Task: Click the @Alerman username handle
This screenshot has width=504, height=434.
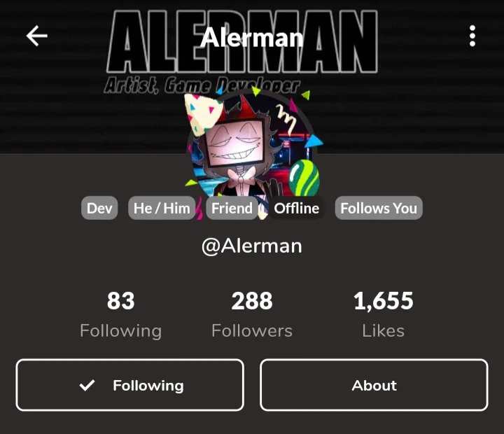Action: pyautogui.click(x=252, y=246)
